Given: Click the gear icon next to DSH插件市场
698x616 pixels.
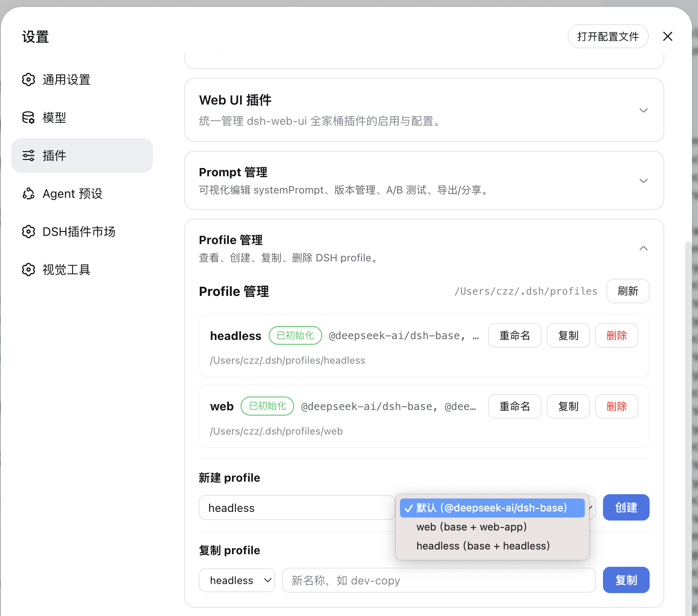Looking at the screenshot, I should click(x=29, y=232).
